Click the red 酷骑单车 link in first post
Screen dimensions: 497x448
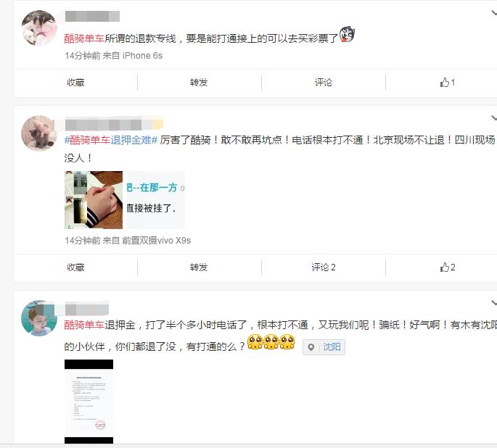pos(84,38)
